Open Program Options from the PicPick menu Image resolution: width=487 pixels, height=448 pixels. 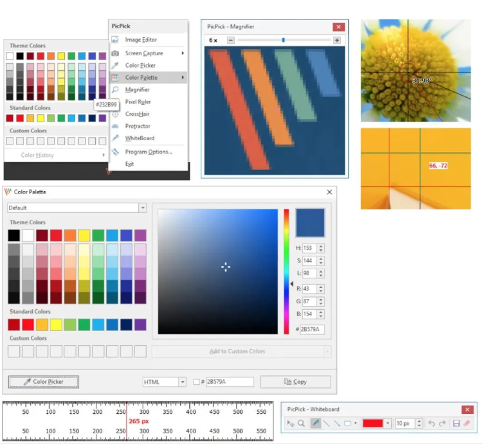(150, 153)
